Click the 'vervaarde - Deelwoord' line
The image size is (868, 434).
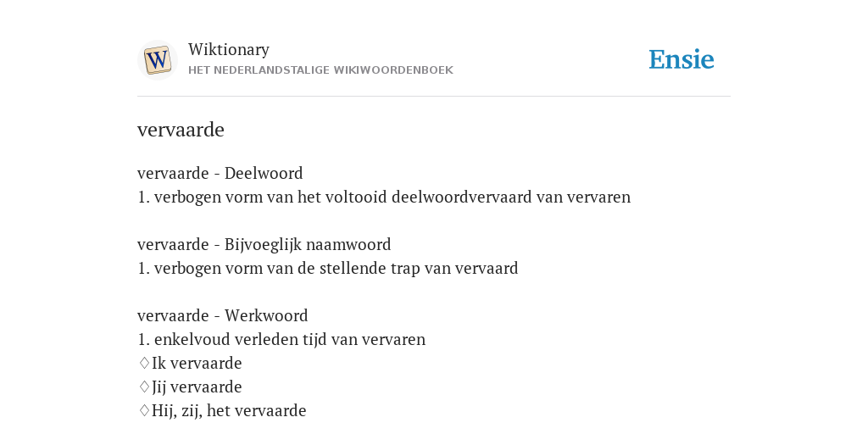tap(220, 173)
